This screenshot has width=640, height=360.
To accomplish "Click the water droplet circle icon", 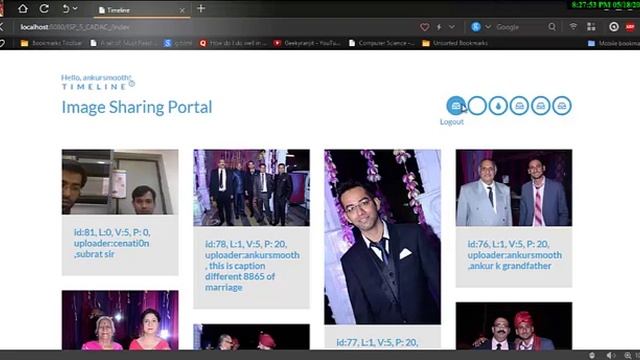I will point(498,106).
